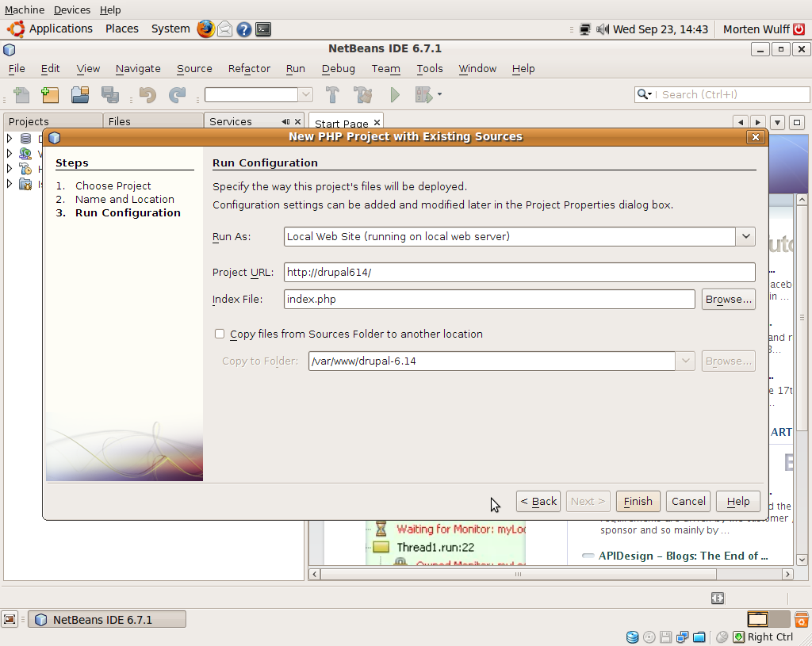812x646 pixels.
Task: Open the disabled Copy to Folder dropdown arrow
Action: point(685,361)
